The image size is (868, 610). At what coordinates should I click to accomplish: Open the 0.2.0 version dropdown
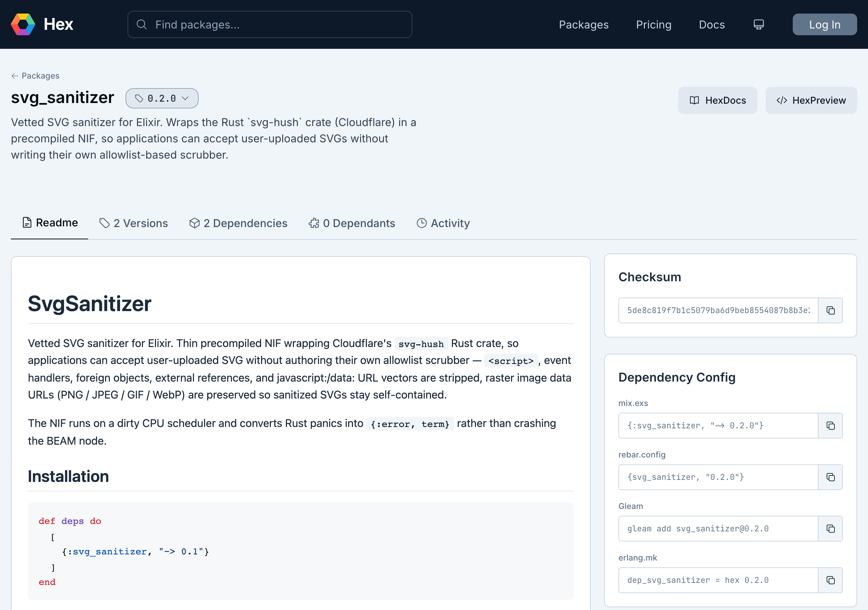click(x=162, y=98)
